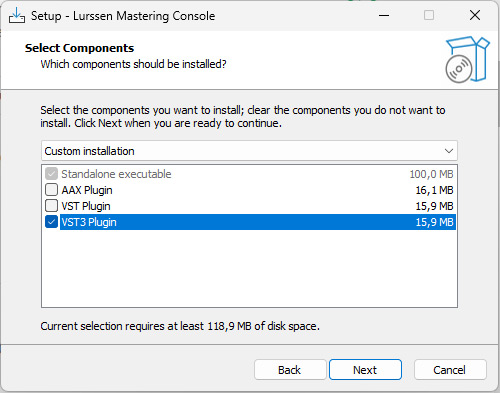Uncheck the VST3 Plugin checkbox
Viewport: 500px width, 393px height.
click(x=51, y=222)
